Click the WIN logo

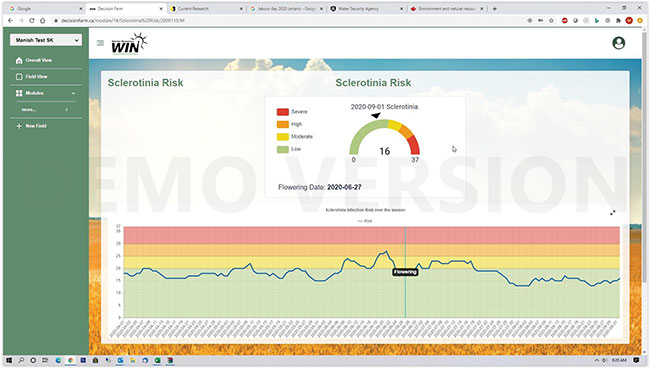click(129, 43)
